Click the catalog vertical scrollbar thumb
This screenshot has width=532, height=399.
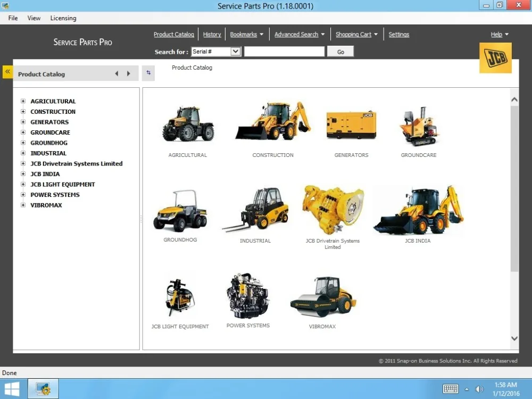point(514,188)
